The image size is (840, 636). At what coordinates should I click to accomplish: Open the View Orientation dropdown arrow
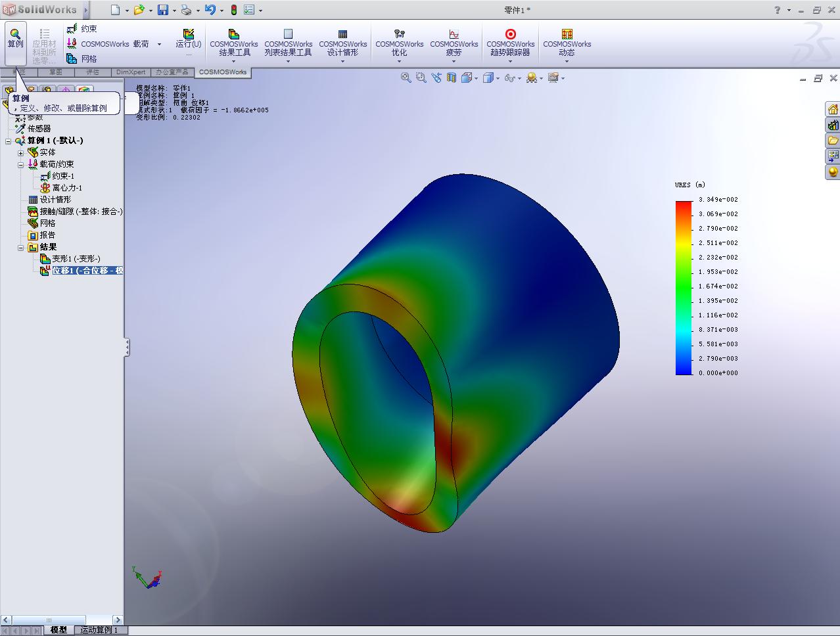click(477, 78)
